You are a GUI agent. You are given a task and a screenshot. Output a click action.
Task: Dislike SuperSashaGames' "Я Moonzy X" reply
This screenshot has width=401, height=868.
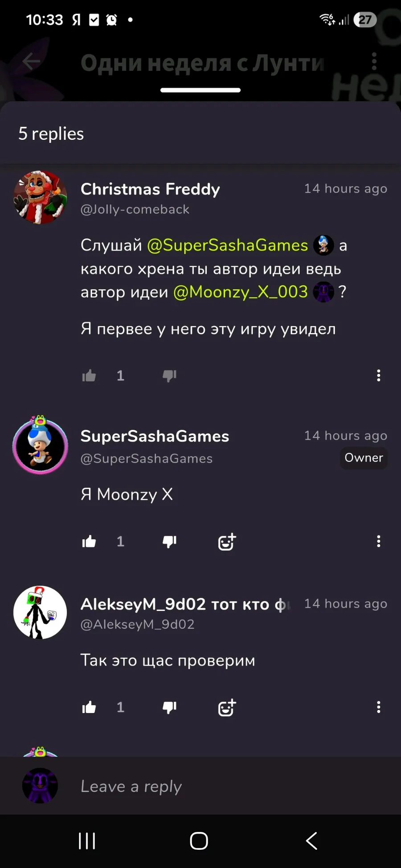[x=169, y=542]
